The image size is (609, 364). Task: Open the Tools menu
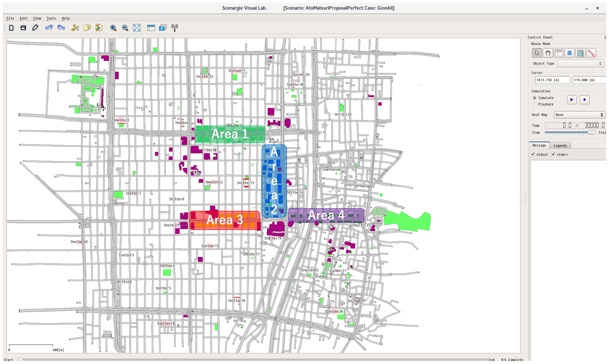pos(51,18)
